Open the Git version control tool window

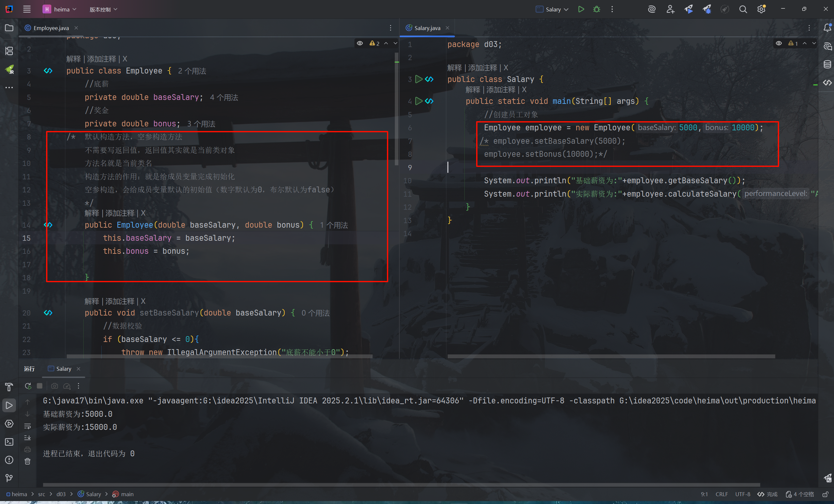point(9,478)
